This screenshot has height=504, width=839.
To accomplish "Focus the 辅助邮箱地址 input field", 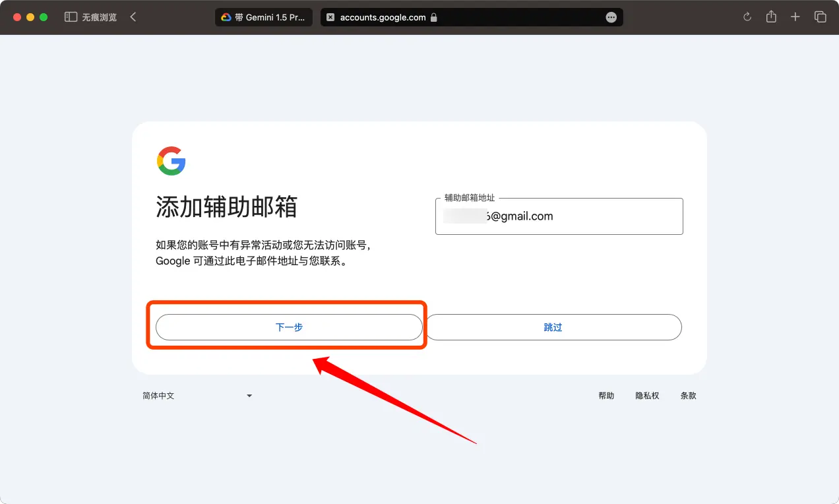I will click(x=559, y=216).
